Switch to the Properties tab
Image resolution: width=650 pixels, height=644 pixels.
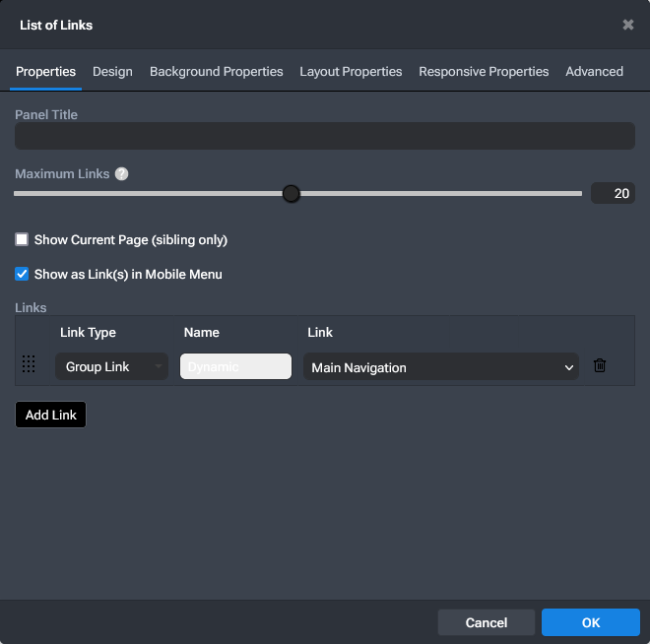coord(45,72)
